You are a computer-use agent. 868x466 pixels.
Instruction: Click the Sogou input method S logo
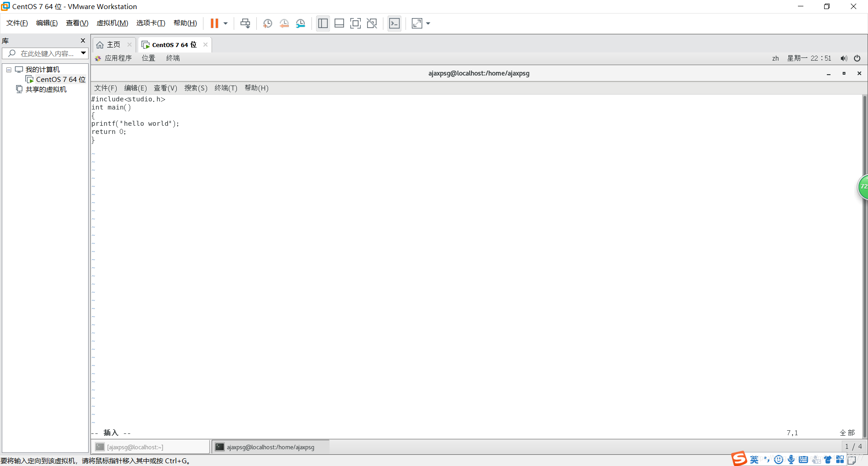(740, 459)
